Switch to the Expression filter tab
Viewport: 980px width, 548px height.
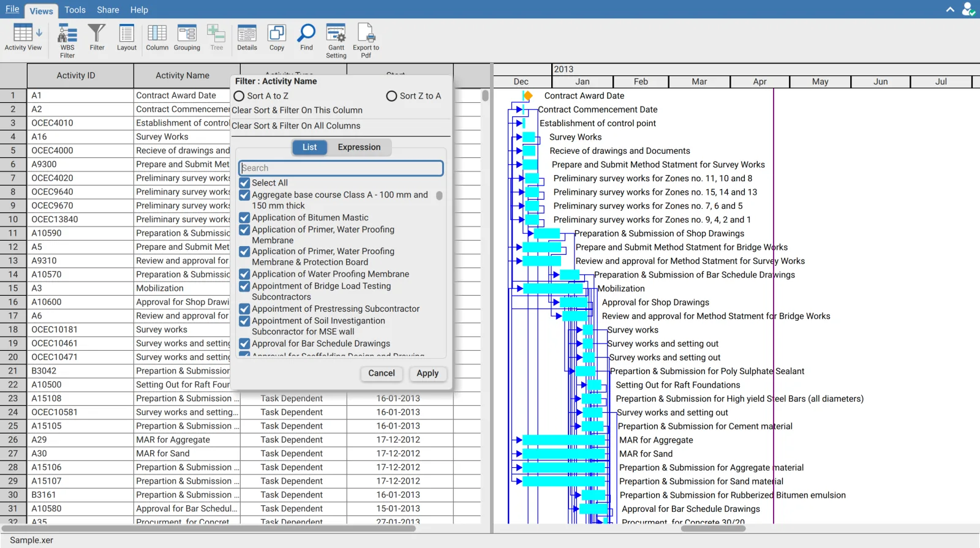pyautogui.click(x=359, y=148)
